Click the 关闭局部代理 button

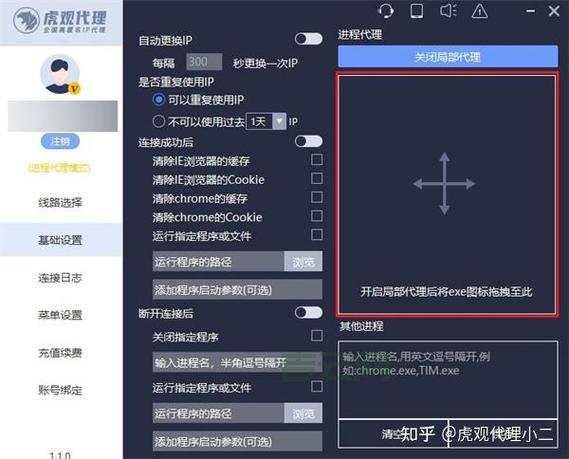click(448, 57)
